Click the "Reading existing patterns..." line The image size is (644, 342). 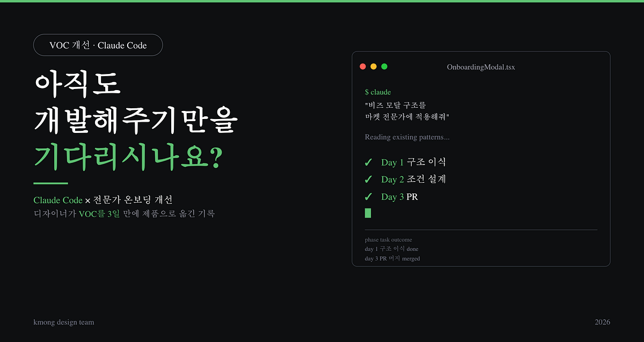(x=407, y=137)
